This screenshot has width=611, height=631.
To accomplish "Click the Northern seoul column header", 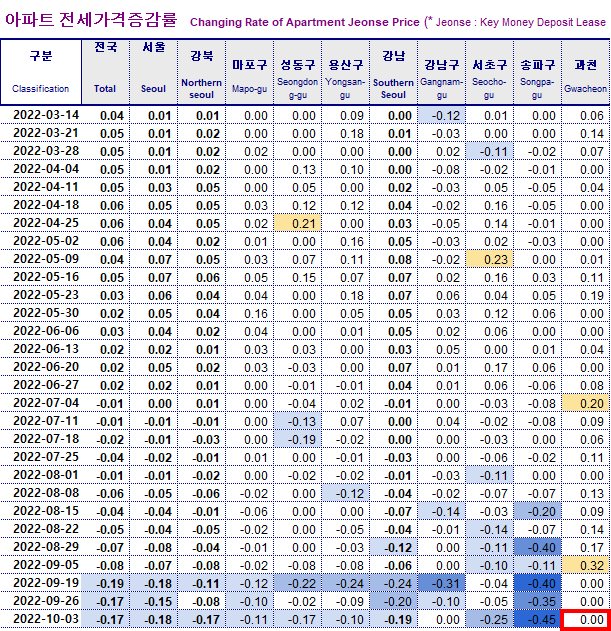I will (201, 72).
